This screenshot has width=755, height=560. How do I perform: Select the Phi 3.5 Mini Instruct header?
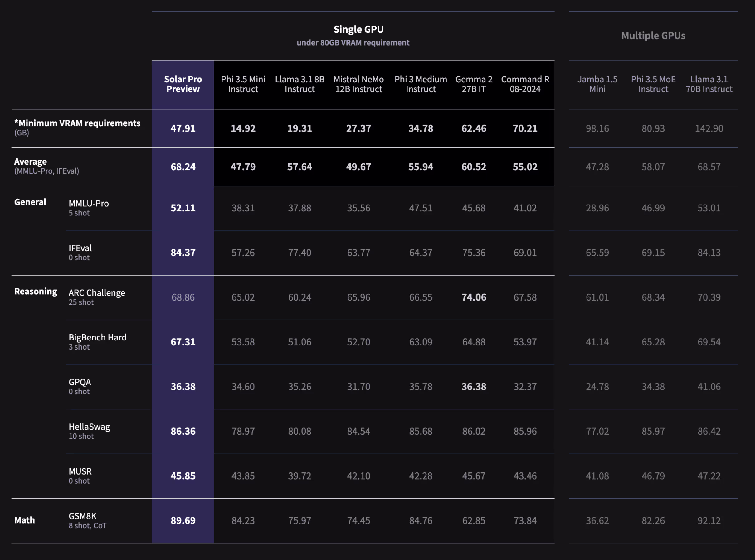[x=243, y=84]
